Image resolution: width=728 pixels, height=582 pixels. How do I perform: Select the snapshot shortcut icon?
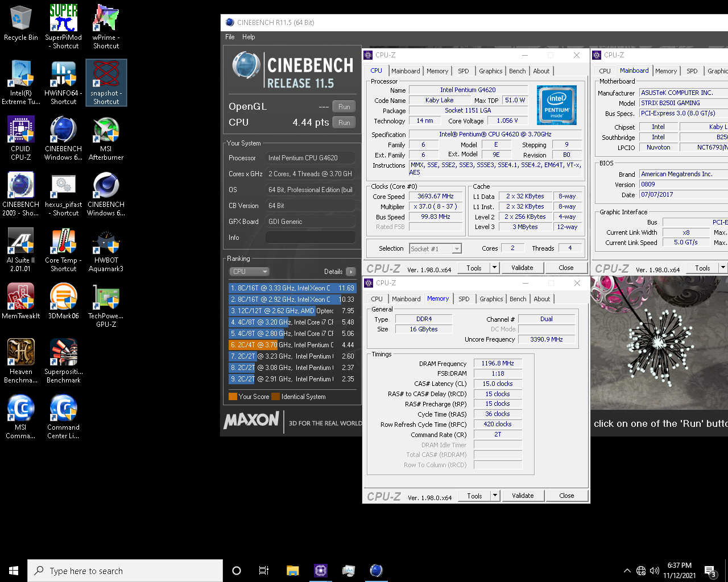(x=106, y=82)
